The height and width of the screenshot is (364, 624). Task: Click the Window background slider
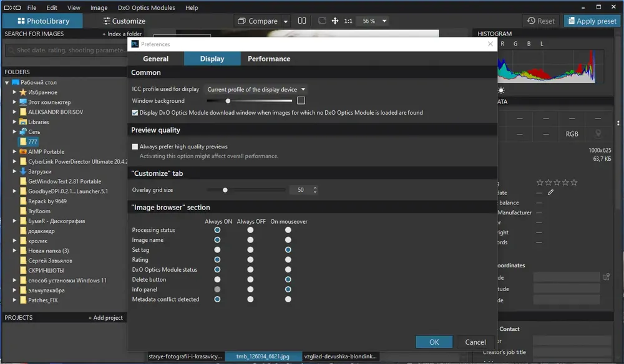pyautogui.click(x=249, y=101)
